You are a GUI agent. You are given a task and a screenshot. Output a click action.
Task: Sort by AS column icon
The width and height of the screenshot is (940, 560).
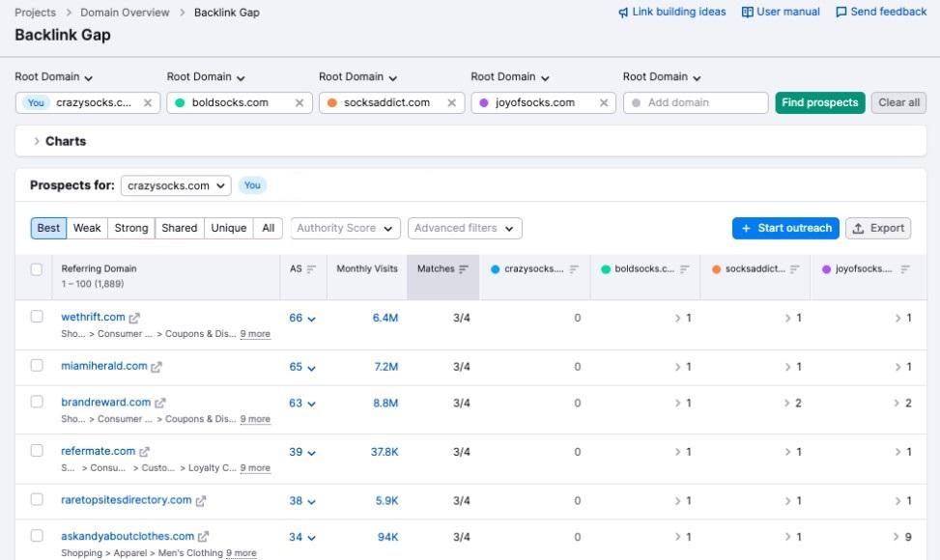click(x=311, y=269)
